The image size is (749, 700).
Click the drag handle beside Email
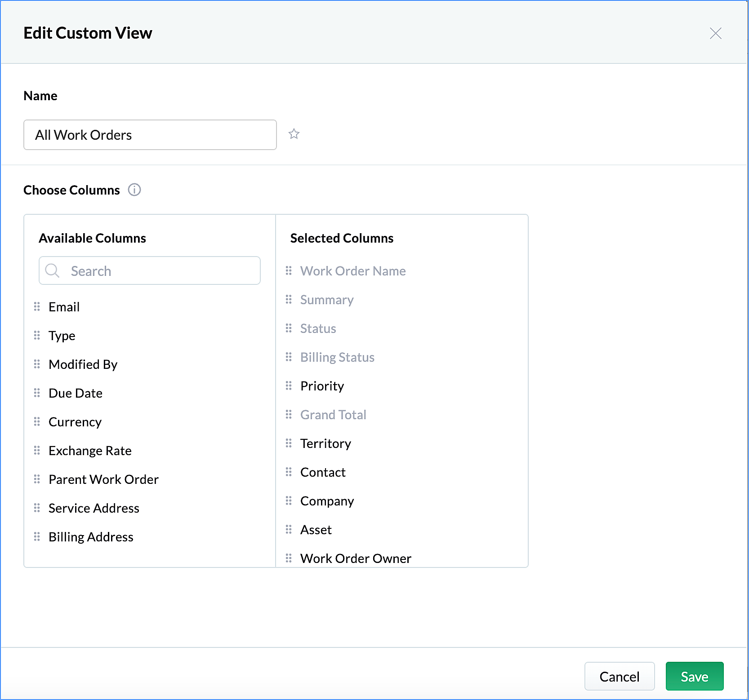(37, 307)
